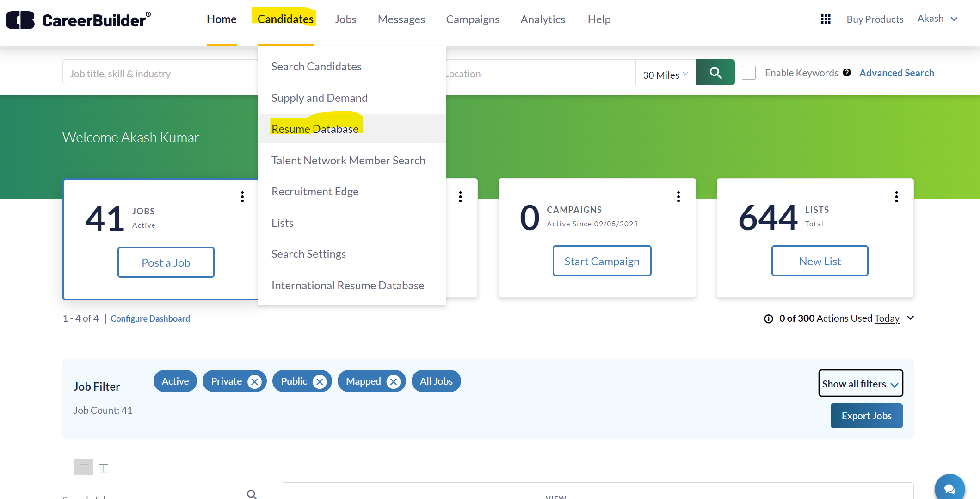Image resolution: width=980 pixels, height=499 pixels.
Task: Expand the Show all filters dropdown
Action: (x=860, y=384)
